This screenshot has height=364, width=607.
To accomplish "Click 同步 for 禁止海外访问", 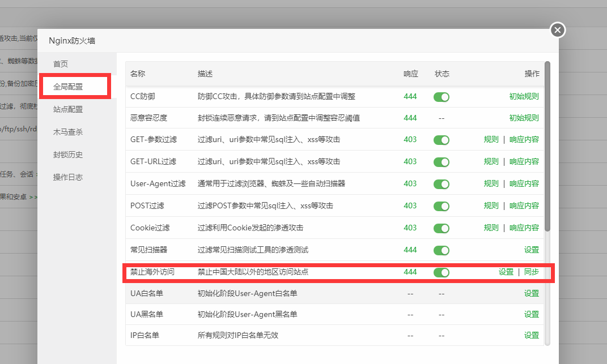I will pyautogui.click(x=532, y=272).
